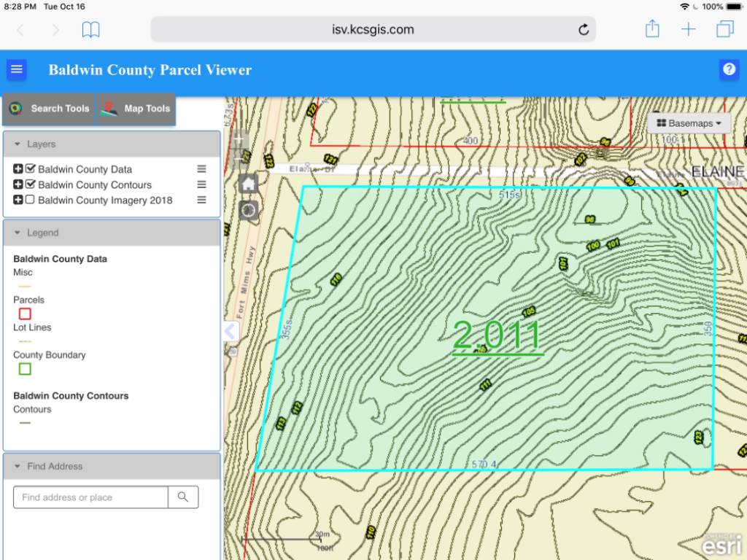Zoom in on the map
Image resolution: width=747 pixels, height=560 pixels.
point(239,139)
